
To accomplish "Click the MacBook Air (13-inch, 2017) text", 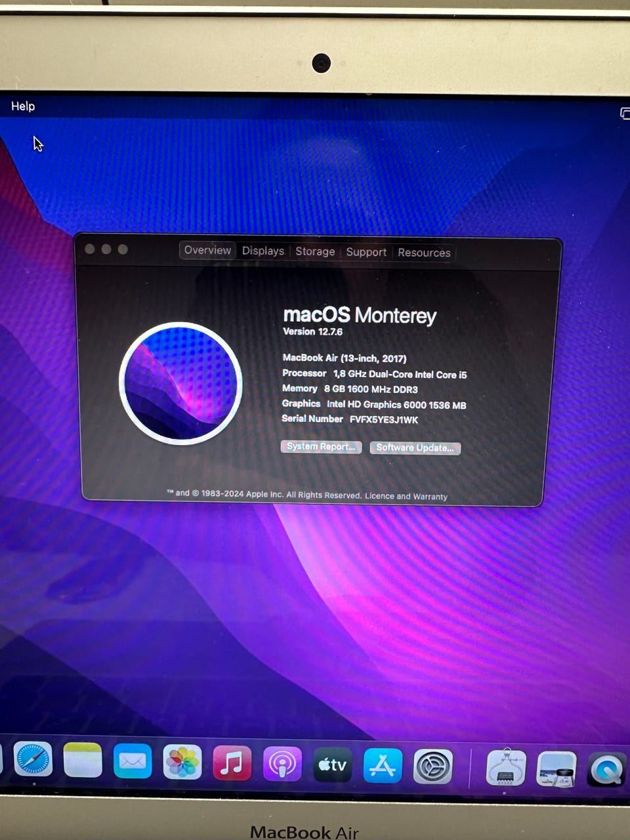I will pyautogui.click(x=345, y=358).
